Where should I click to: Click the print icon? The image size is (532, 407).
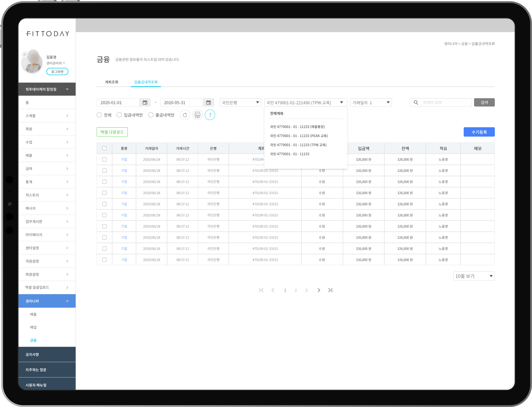(x=197, y=115)
